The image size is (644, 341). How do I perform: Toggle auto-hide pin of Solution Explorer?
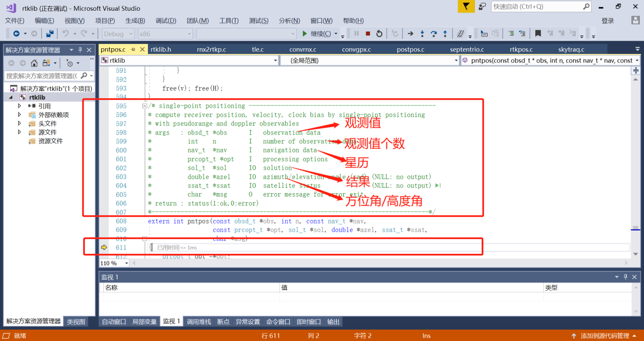(80, 50)
